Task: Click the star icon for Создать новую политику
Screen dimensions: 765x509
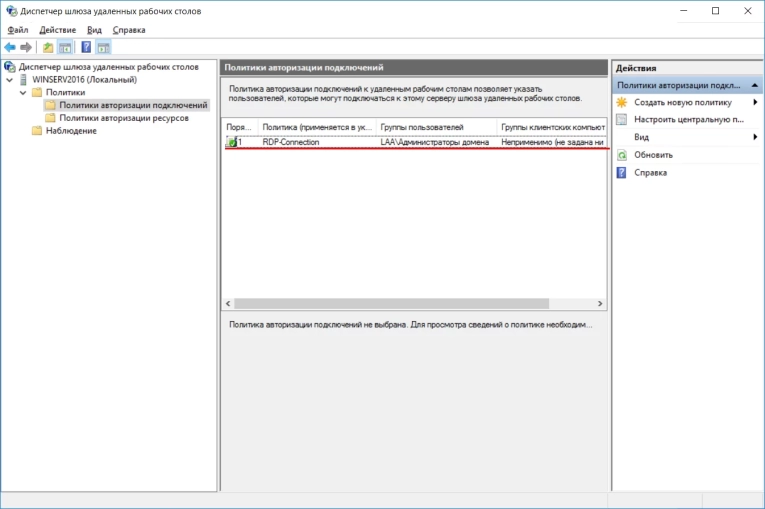Action: tap(622, 102)
